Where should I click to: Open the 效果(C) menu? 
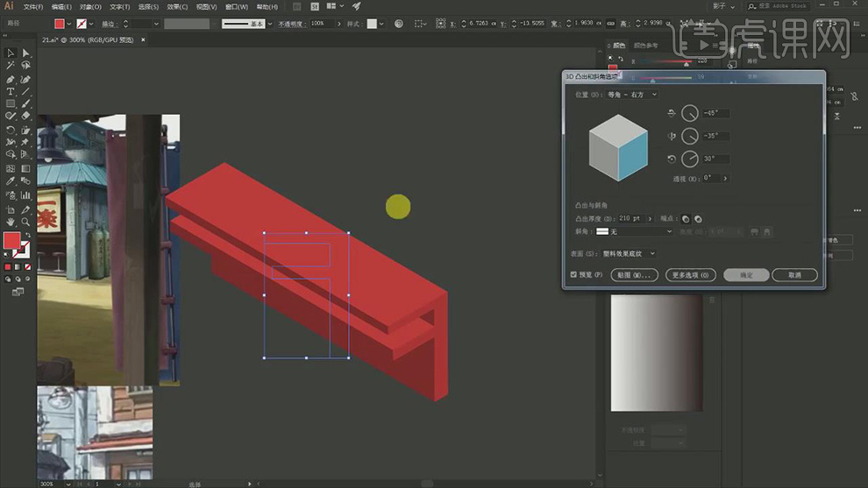pyautogui.click(x=175, y=6)
